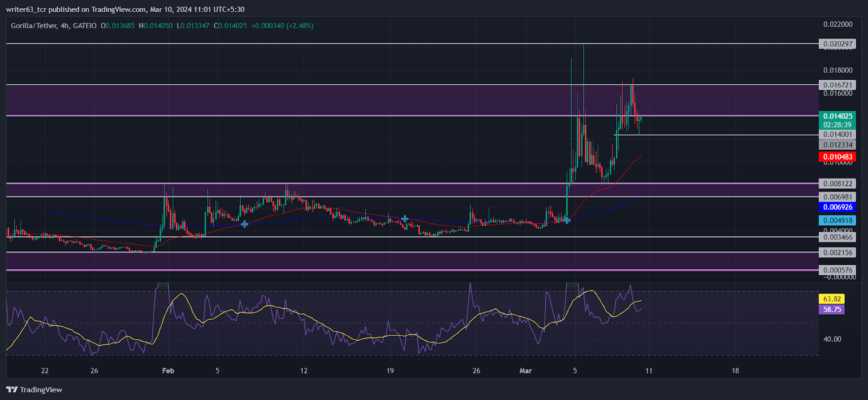Click the yellow 63.82 RSI average label
This screenshot has height=400, width=868.
point(832,299)
